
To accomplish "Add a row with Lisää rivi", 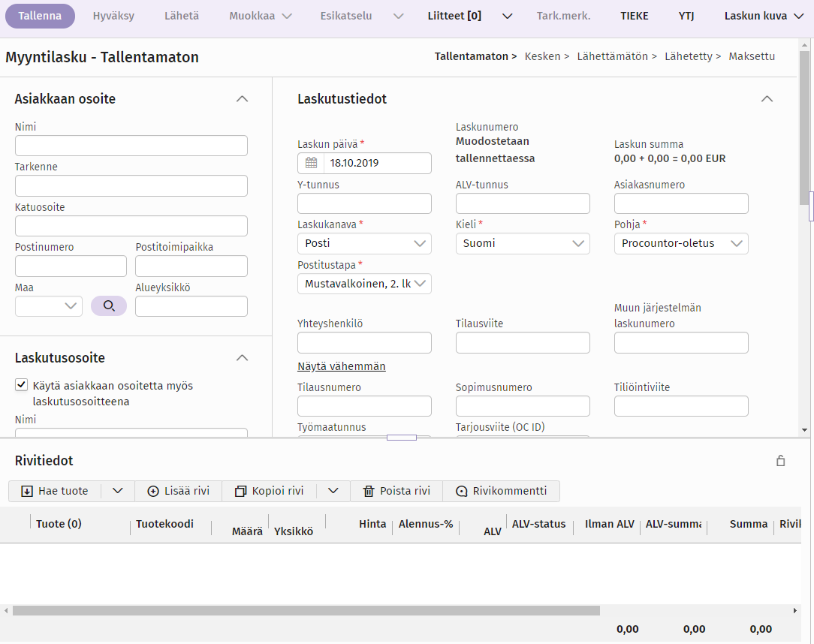I will pyautogui.click(x=179, y=491).
